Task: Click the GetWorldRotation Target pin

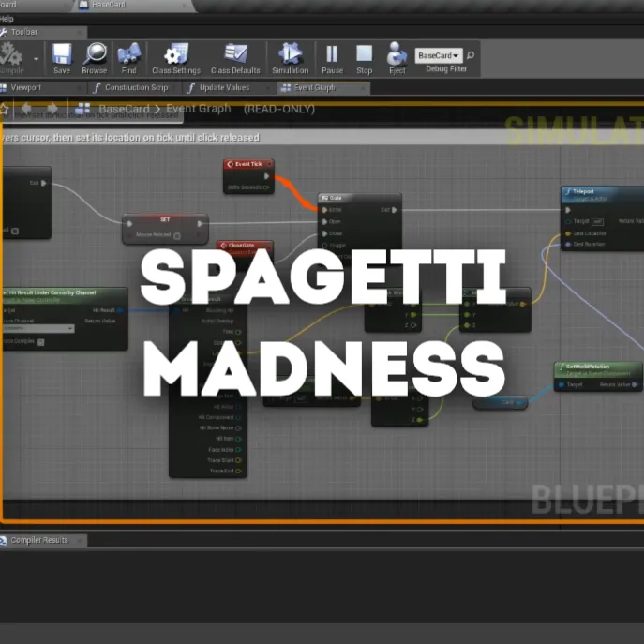Action: 561,385
